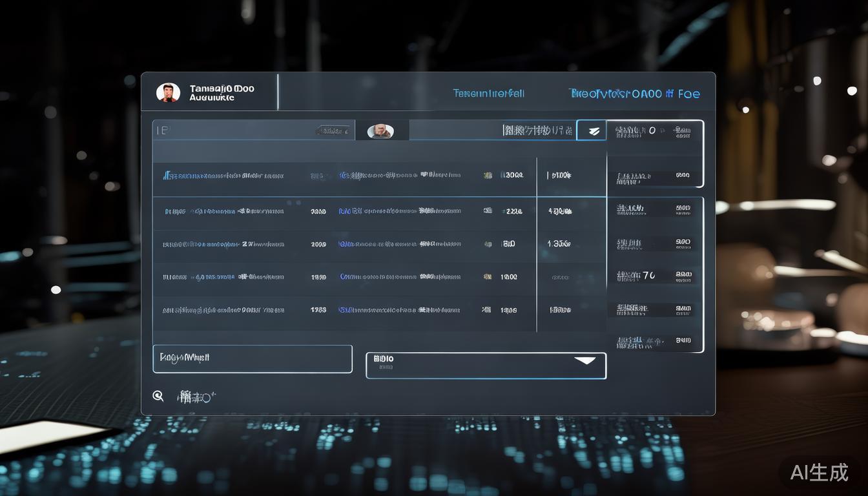
Task: Click the small icon left of the B10 value
Action: [x=488, y=244]
